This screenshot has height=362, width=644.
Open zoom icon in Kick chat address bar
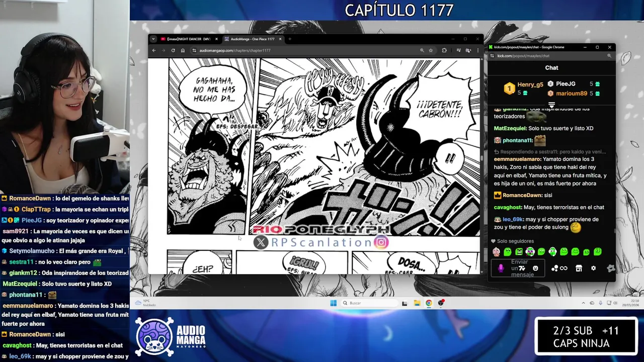pos(609,56)
